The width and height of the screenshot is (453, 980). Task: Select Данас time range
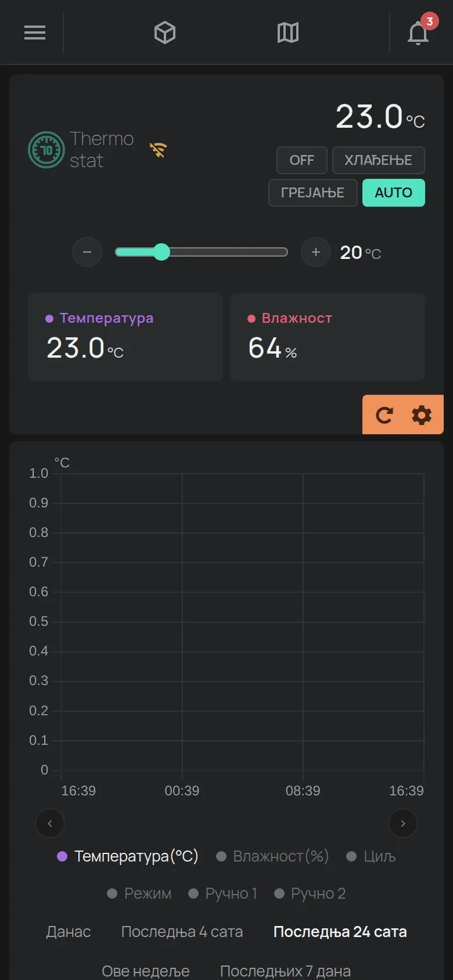(x=69, y=932)
